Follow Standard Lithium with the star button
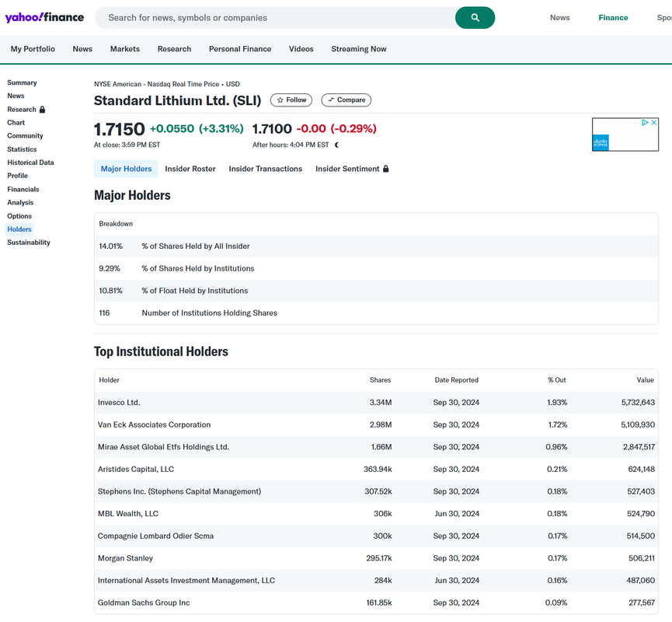This screenshot has width=672, height=622. click(x=291, y=100)
